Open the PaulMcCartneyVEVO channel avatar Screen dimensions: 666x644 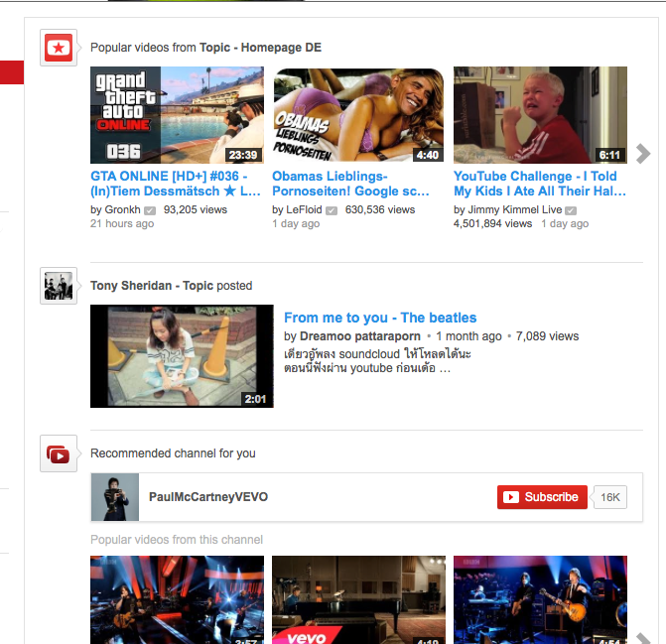(115, 497)
